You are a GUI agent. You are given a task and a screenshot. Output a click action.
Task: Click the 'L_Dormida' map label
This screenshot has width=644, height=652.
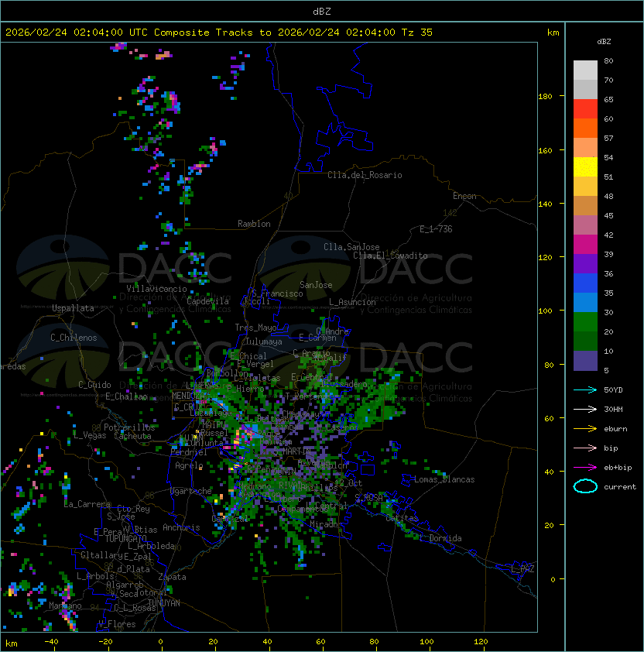[440, 538]
